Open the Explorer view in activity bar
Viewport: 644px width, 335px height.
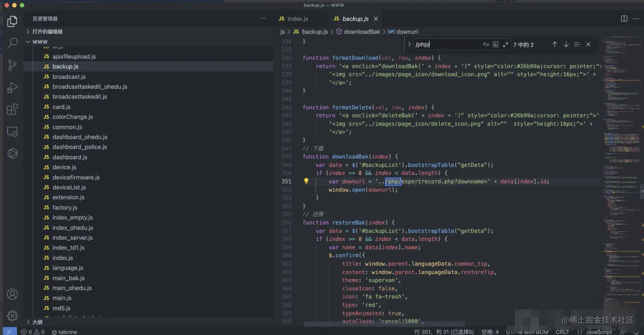pos(13,21)
